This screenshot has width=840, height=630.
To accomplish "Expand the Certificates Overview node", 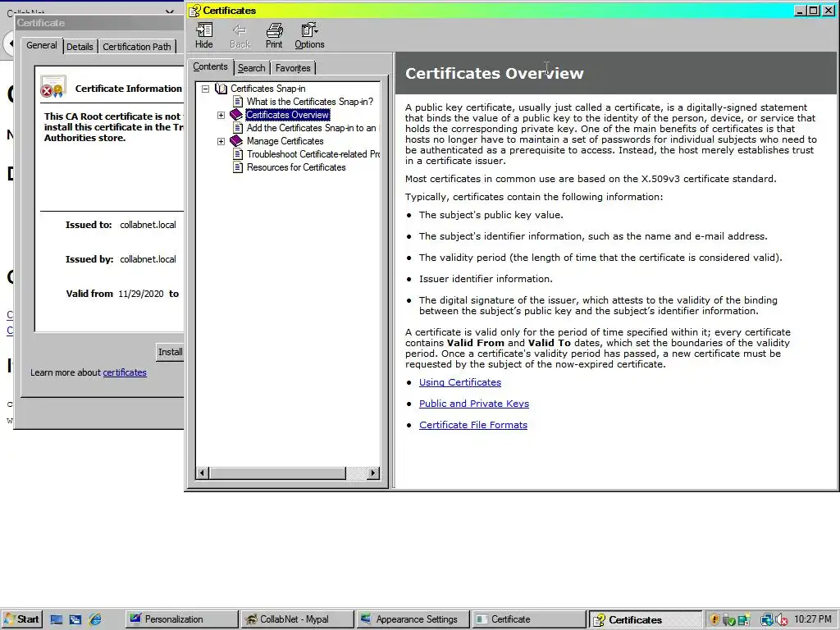I will pyautogui.click(x=221, y=115).
